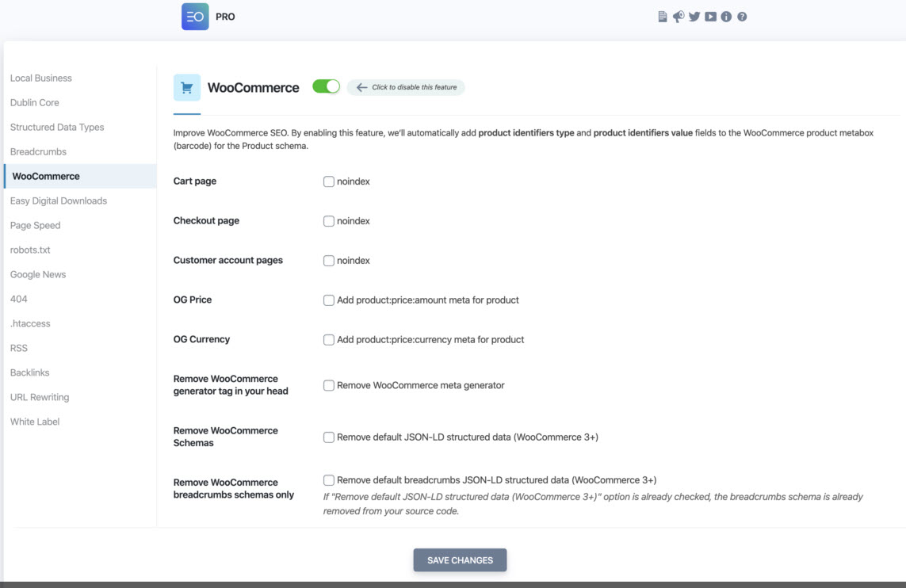Go to the robots.txt section
Screen dimensions: 906x588
pyautogui.click(x=30, y=250)
